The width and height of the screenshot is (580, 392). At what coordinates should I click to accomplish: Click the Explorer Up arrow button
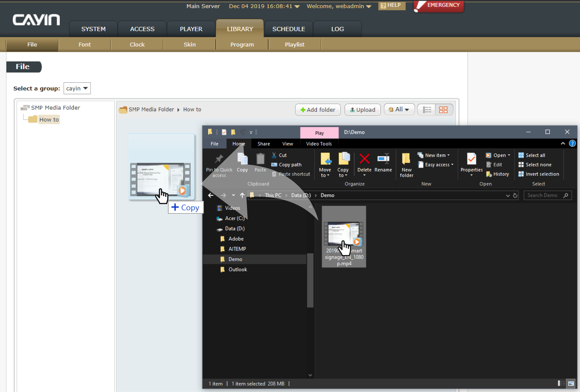(242, 195)
